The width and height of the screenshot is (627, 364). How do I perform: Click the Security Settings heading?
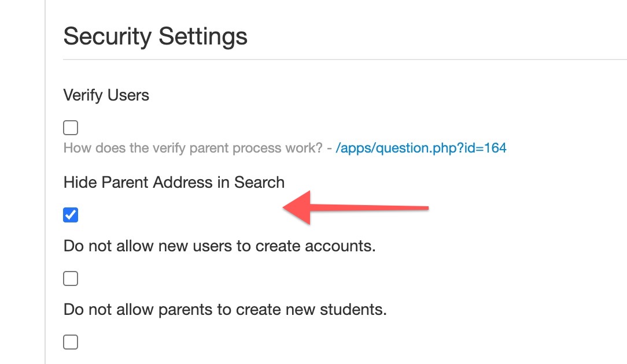(x=155, y=37)
